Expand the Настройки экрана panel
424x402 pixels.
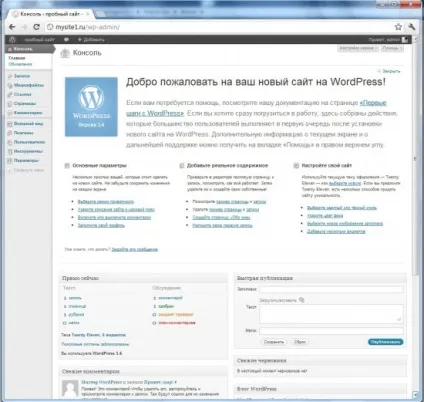click(358, 48)
